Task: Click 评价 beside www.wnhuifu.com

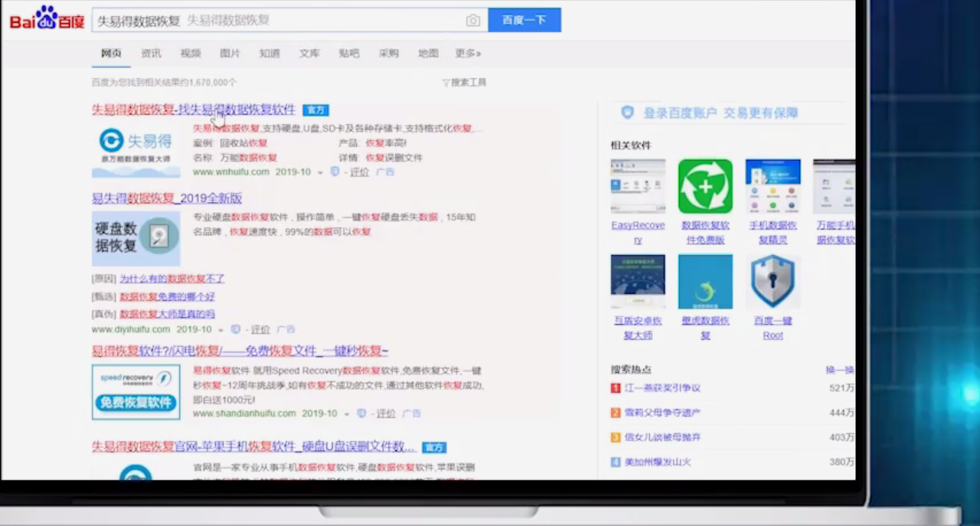Action: (x=360, y=172)
